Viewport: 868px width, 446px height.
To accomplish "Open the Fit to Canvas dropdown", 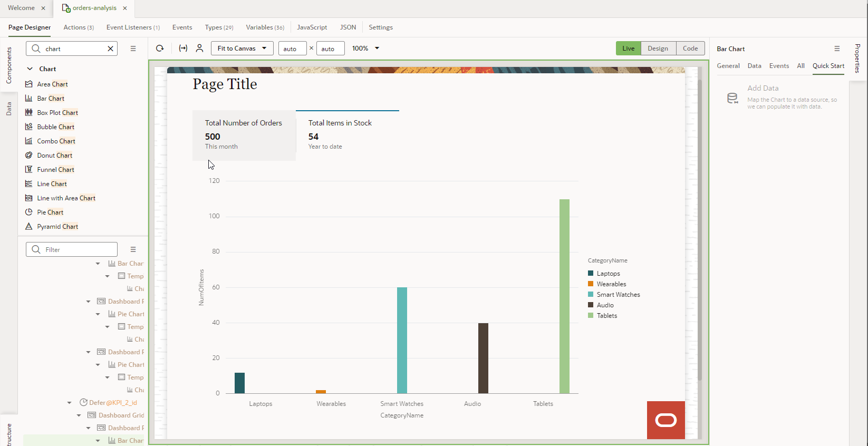I will coord(242,48).
